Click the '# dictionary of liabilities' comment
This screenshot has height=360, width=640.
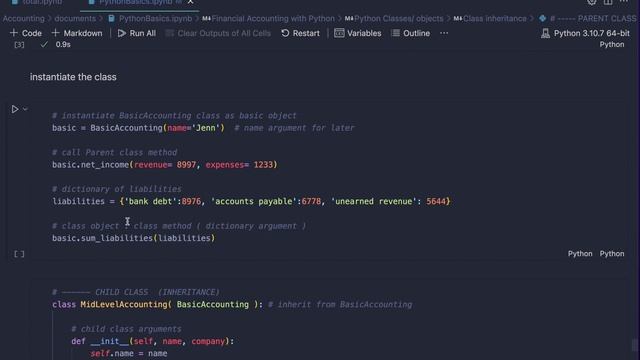(x=116, y=189)
